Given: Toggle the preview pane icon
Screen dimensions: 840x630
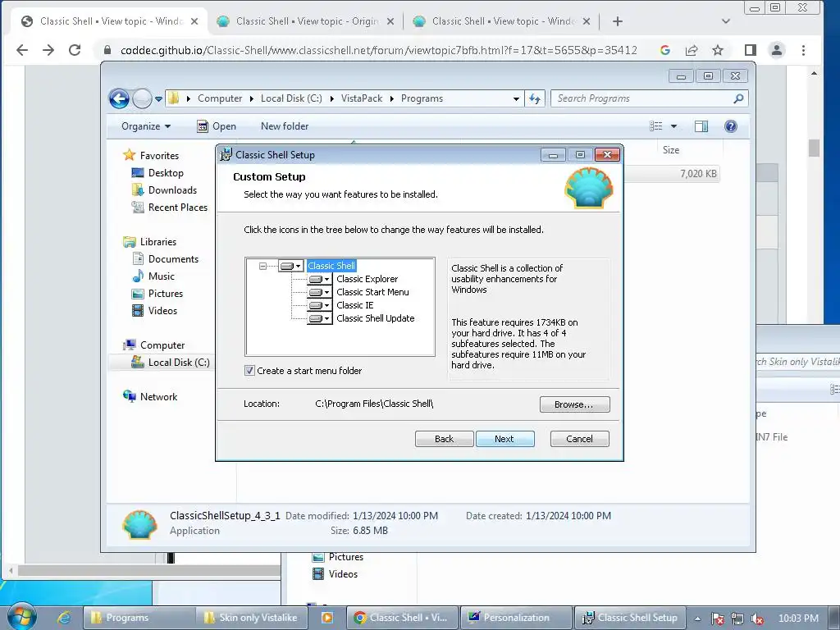Looking at the screenshot, I should click(701, 126).
